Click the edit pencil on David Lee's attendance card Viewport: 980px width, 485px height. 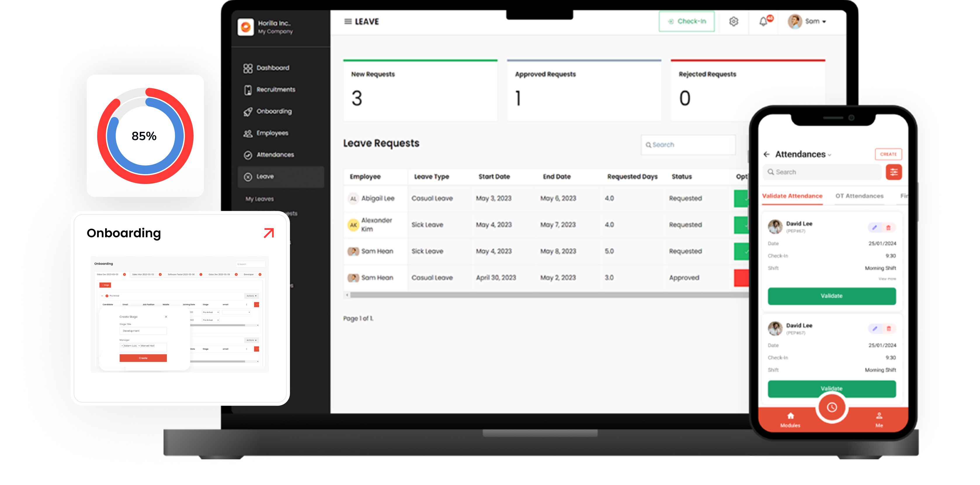875,227
